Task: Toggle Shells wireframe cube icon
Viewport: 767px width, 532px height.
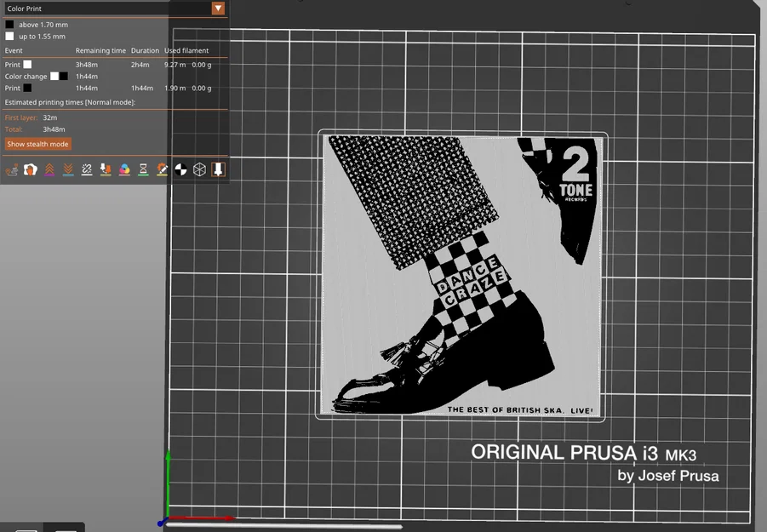Action: [199, 169]
